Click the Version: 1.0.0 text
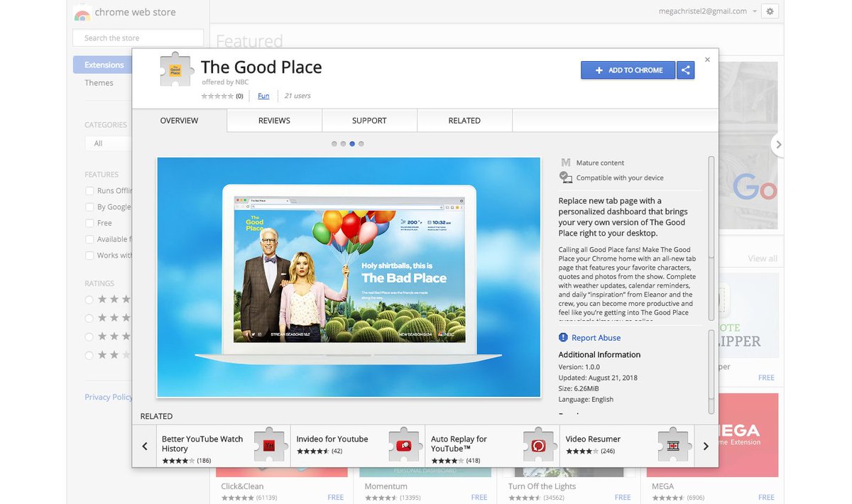 coord(579,367)
